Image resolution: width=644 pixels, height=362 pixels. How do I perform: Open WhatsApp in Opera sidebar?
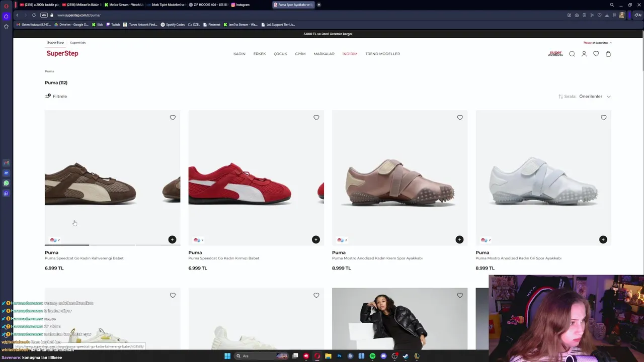pyautogui.click(x=6, y=183)
